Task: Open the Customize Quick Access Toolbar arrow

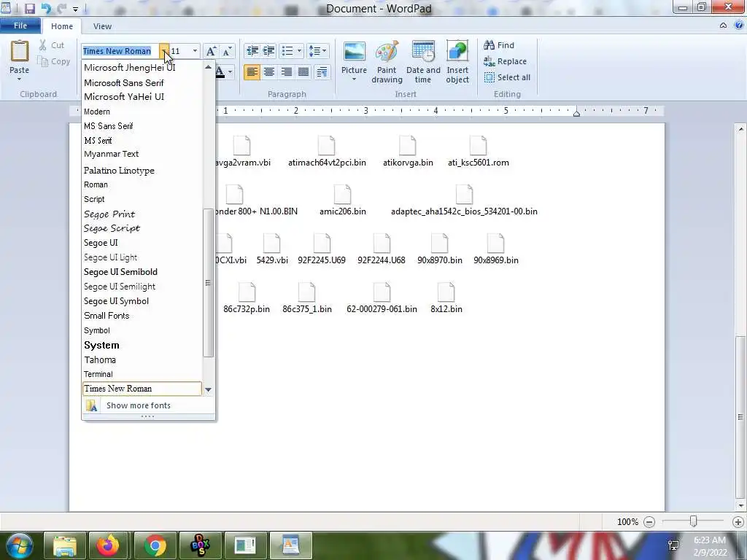Action: pos(75,9)
